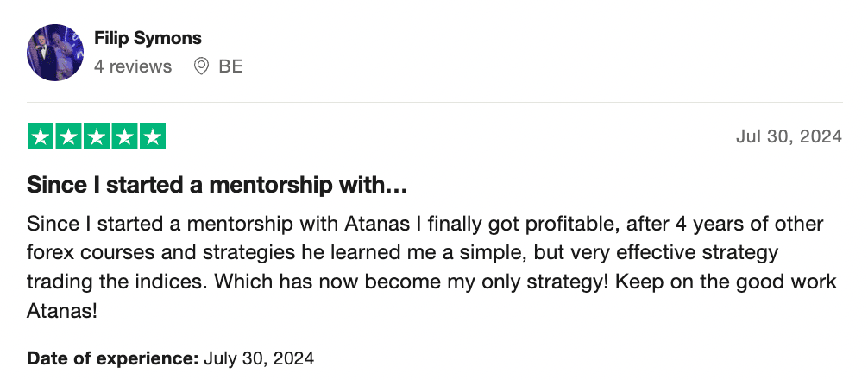868x380 pixels.
Task: Open the "Since I started a mentorship with…" title
Action: [217, 185]
